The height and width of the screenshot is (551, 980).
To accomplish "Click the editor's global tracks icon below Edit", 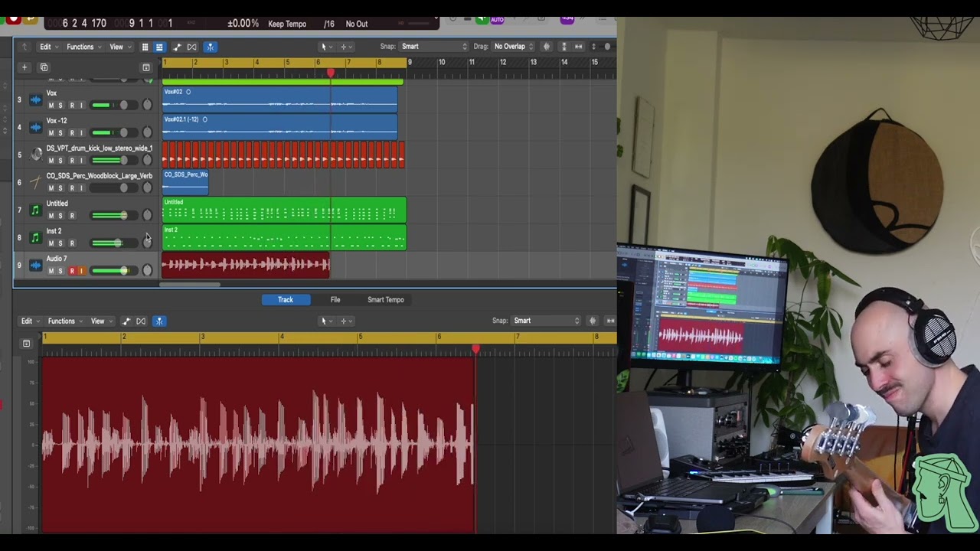I will [26, 344].
